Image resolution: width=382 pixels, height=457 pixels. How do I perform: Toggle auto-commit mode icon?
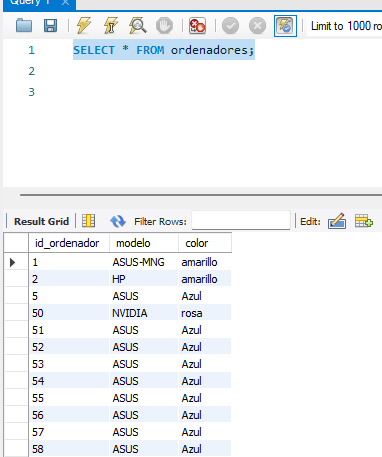(285, 26)
